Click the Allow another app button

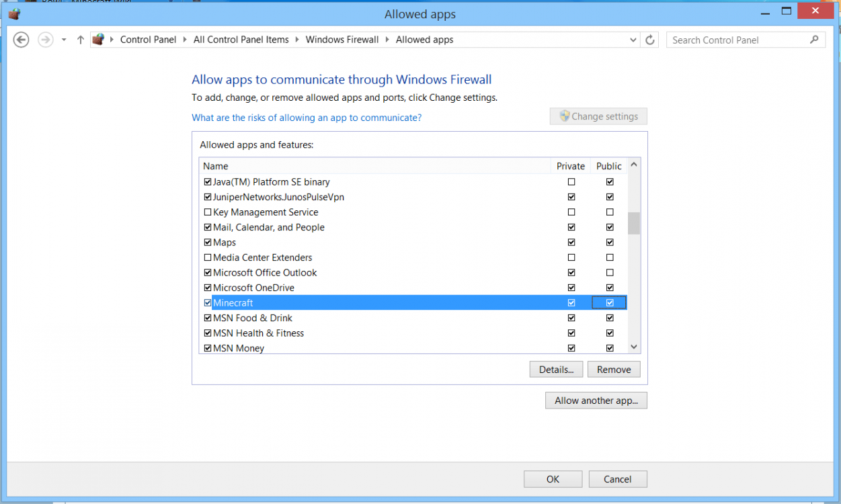596,401
